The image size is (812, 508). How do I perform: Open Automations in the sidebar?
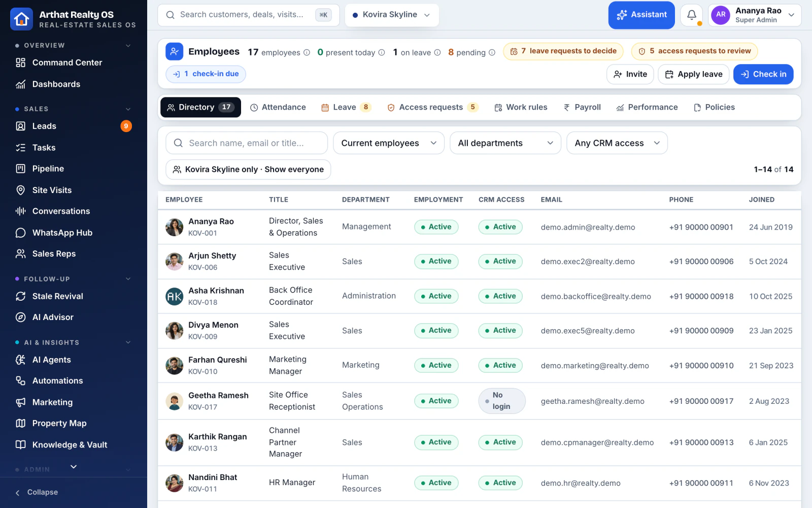coord(74,380)
